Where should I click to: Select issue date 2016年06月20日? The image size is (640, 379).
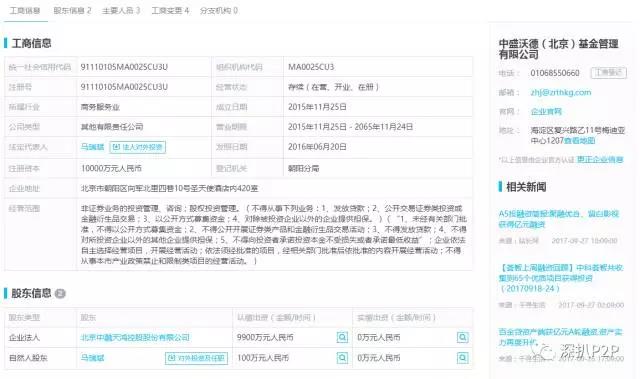(317, 147)
